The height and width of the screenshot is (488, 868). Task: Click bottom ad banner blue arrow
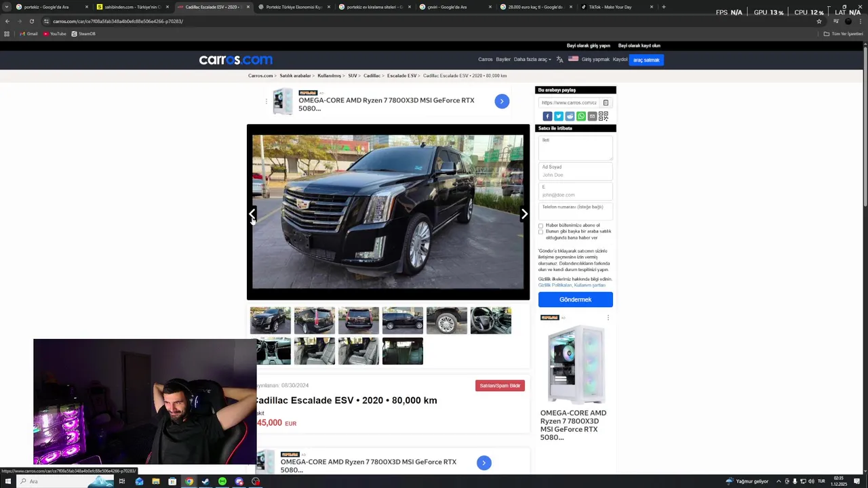tap(484, 463)
